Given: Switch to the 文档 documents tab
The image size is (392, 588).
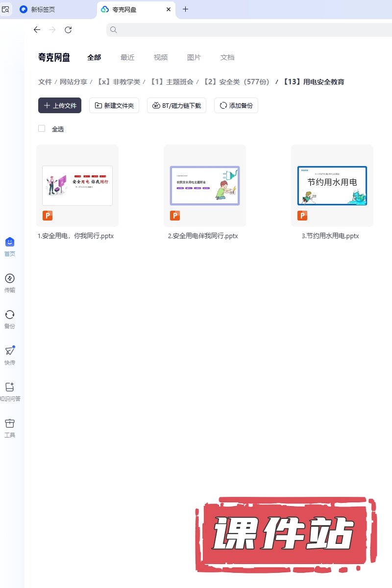Looking at the screenshot, I should 227,57.
